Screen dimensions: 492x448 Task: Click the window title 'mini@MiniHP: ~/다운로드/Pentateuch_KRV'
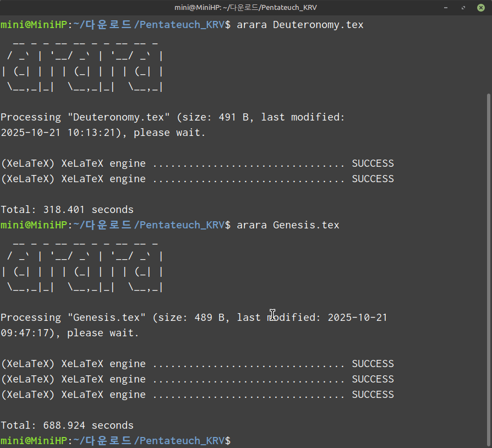click(245, 8)
